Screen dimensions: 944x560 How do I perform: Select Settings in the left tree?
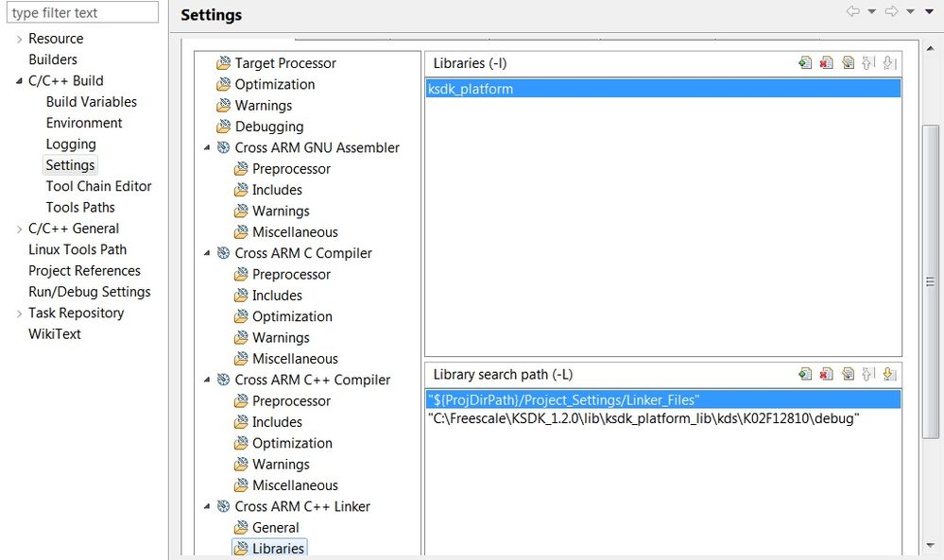(x=71, y=165)
